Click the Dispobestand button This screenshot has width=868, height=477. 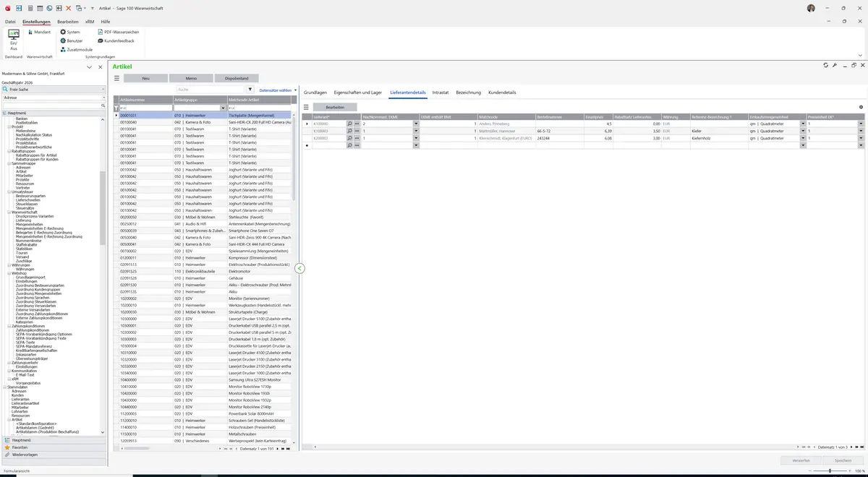point(237,78)
